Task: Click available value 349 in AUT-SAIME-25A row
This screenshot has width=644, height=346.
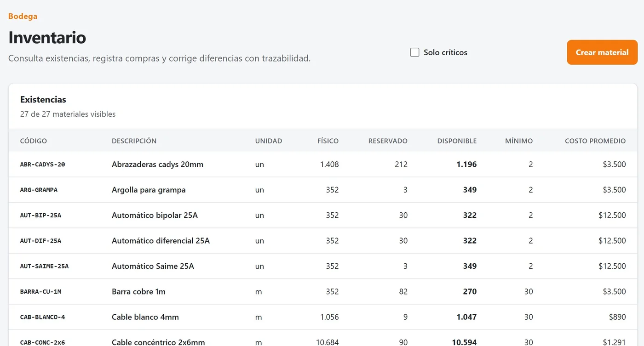Action: tap(470, 266)
